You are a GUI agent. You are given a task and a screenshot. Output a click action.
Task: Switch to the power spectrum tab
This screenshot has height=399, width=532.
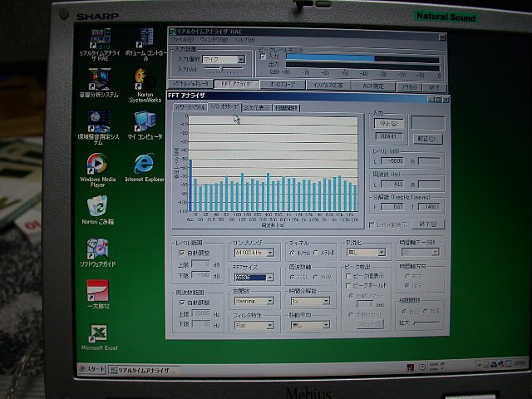pos(190,107)
